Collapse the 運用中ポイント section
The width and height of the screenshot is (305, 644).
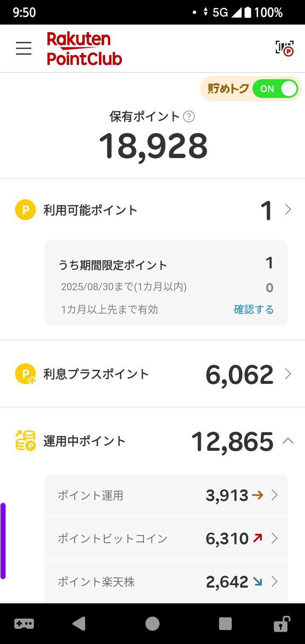click(x=288, y=441)
